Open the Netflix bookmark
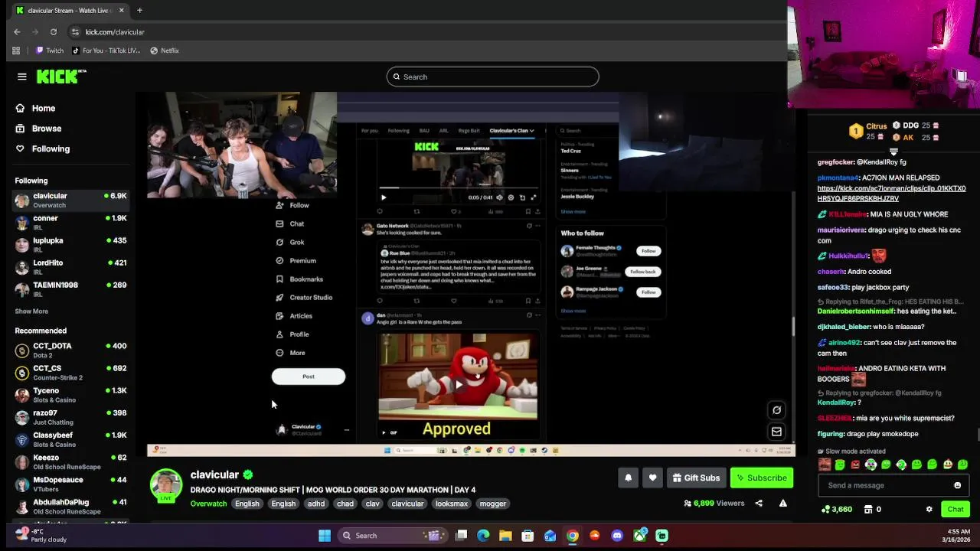The width and height of the screenshot is (980, 551). (165, 51)
